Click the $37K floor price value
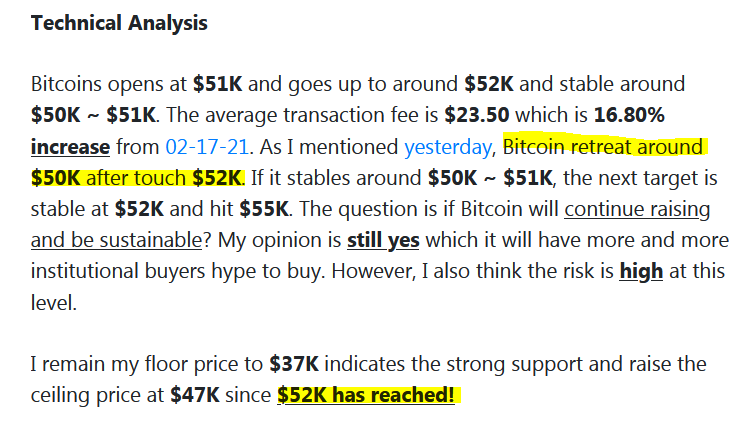This screenshot has height=424, width=751. coord(294,364)
